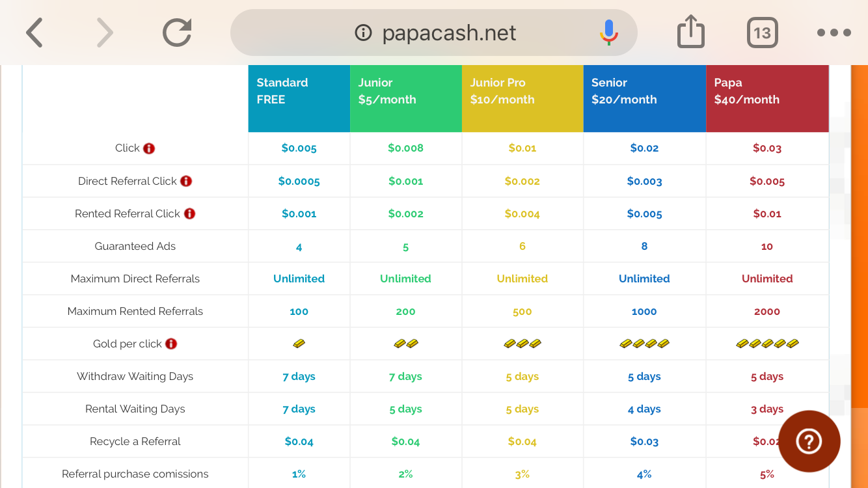Select the Standard FREE plan header
The image size is (868, 488).
[x=299, y=98]
